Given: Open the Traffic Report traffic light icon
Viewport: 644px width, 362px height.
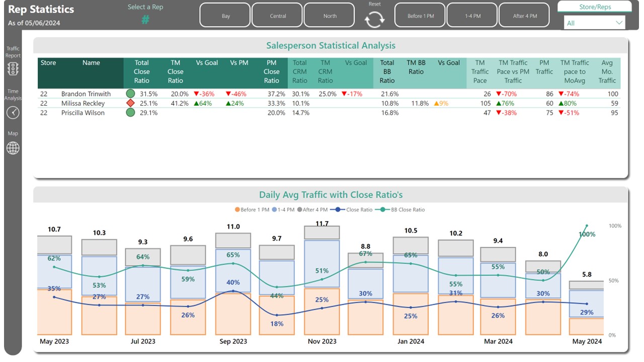Looking at the screenshot, I should click(x=13, y=68).
